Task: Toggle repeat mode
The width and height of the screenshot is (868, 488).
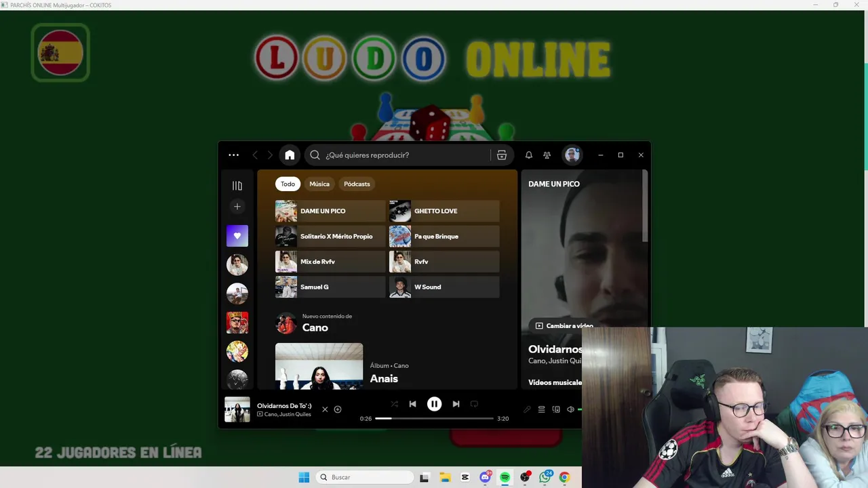Action: point(474,404)
